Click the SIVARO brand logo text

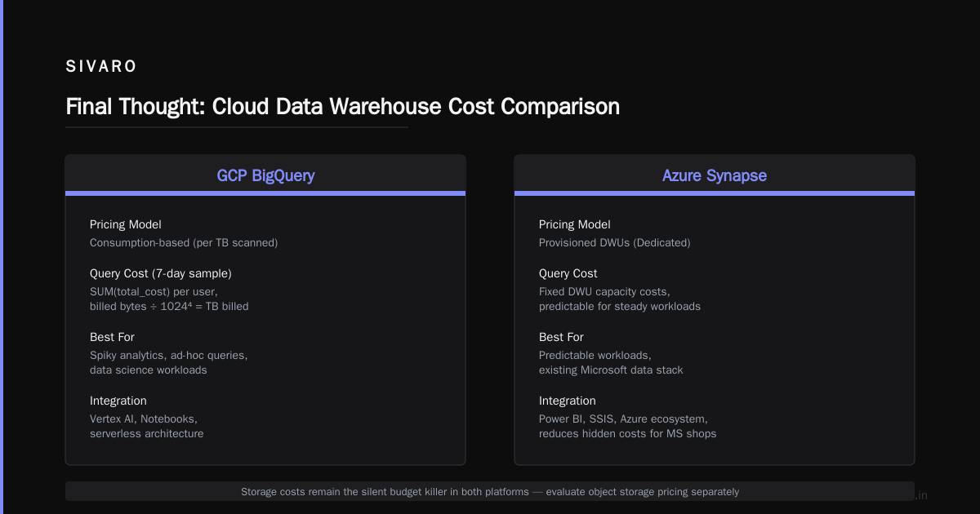(x=101, y=67)
